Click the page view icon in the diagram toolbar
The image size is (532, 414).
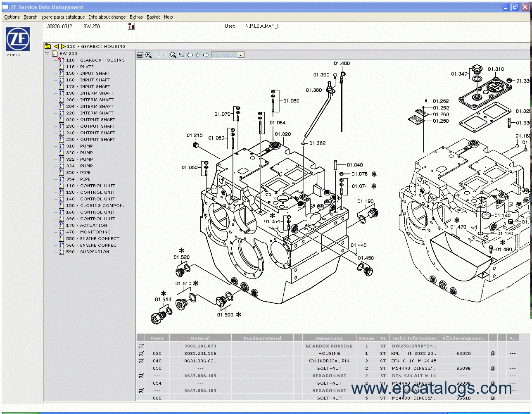point(165,55)
